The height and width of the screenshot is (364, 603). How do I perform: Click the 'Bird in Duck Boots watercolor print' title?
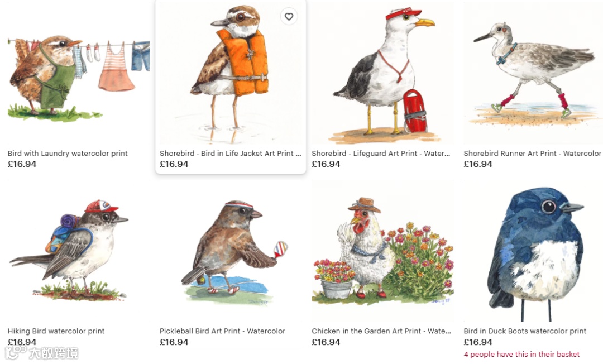coord(525,331)
